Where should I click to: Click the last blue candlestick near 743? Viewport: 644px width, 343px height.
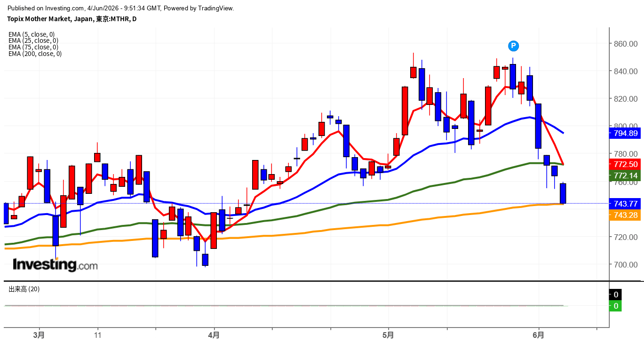tap(563, 193)
